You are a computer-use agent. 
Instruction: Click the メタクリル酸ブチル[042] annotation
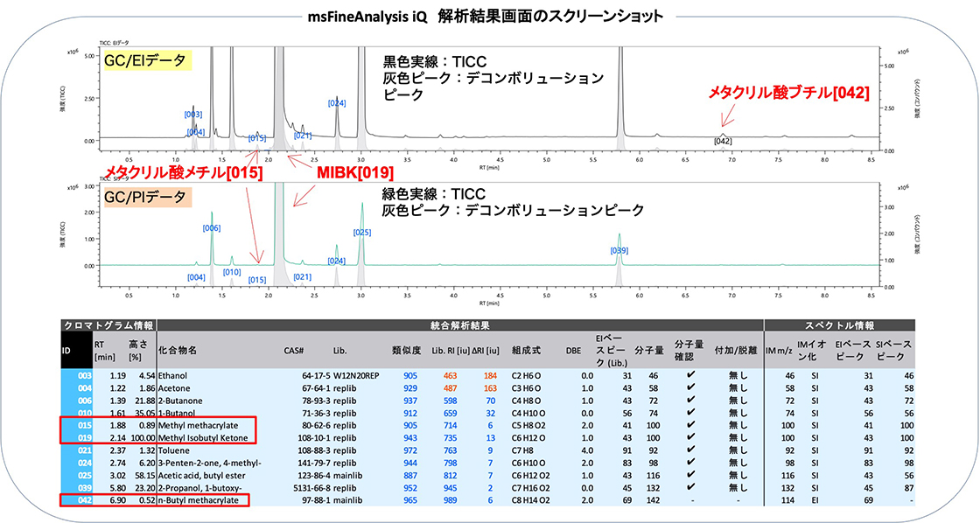click(x=787, y=93)
